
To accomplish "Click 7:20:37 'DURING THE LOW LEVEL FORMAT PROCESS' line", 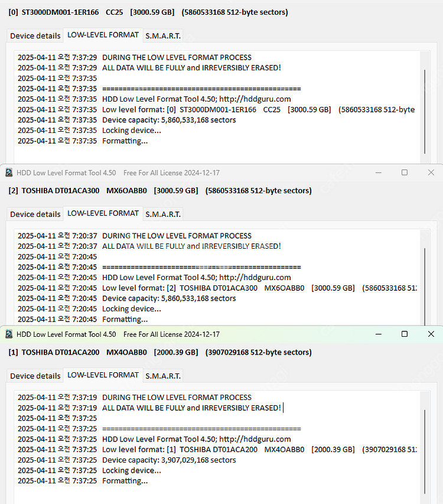I will point(135,236).
